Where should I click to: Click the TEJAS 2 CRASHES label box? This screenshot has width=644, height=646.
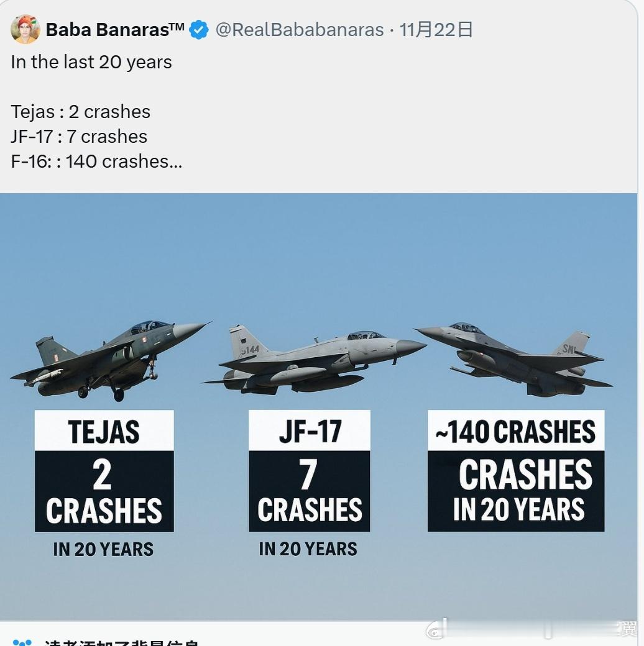(x=104, y=471)
